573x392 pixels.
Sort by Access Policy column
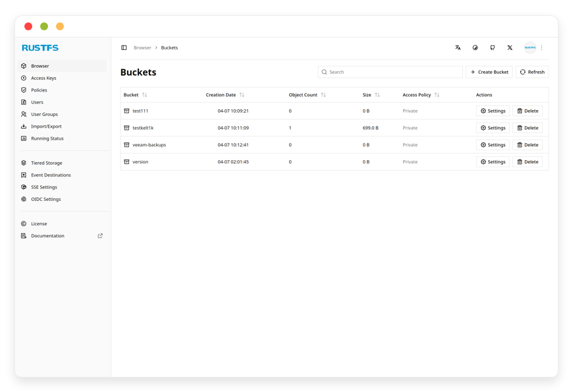pos(437,95)
